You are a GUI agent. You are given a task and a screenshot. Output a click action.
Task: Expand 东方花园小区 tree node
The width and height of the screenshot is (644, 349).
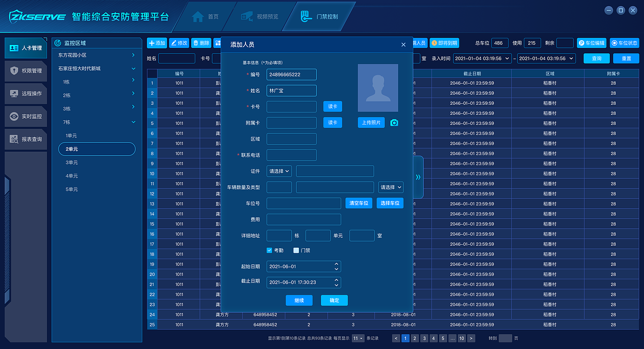[x=133, y=55]
